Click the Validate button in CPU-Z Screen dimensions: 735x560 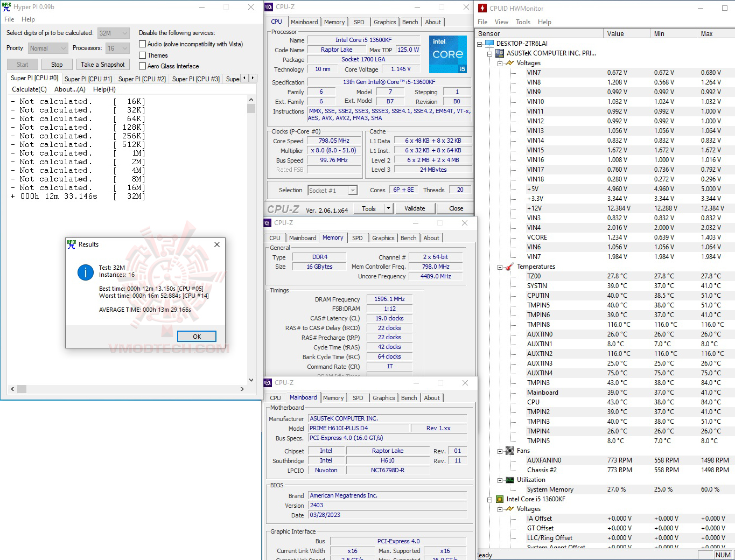click(415, 208)
